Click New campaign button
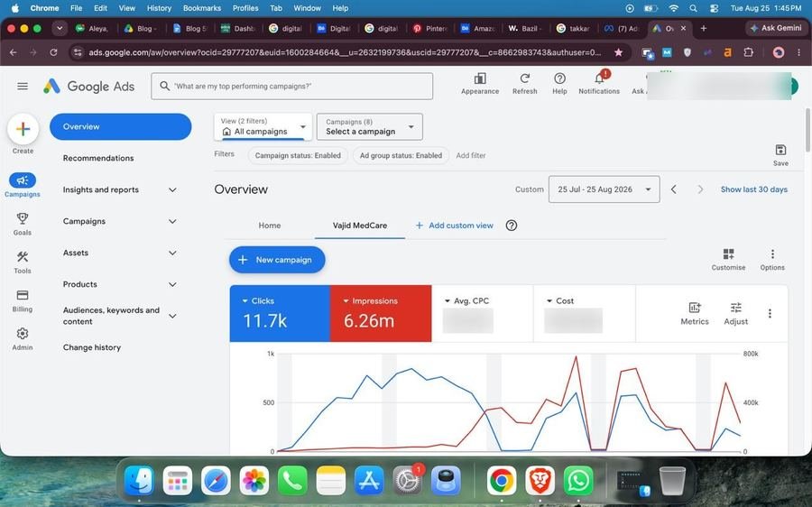 click(277, 260)
